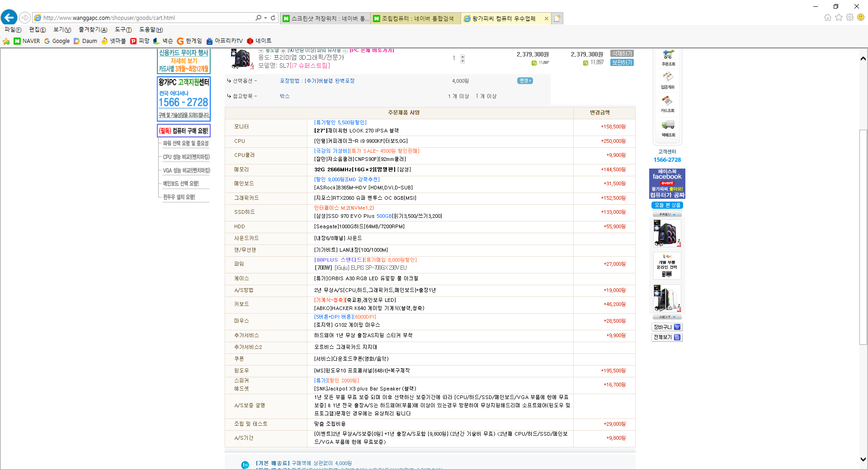Switch to the 조립컴퓨터 네이버 통합검색 tab

[x=415, y=19]
